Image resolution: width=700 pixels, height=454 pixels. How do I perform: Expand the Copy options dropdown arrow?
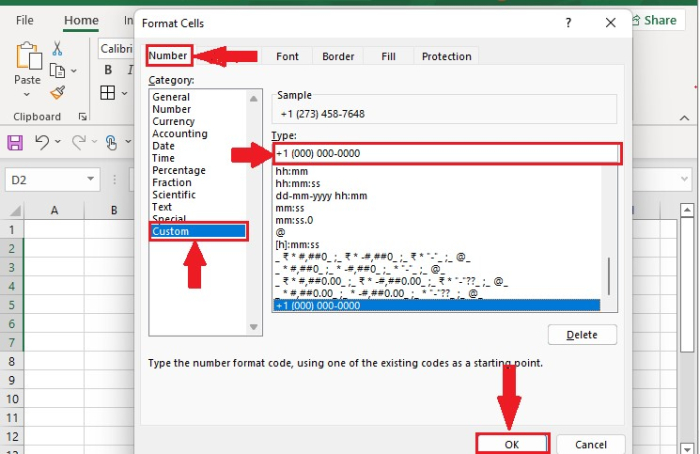pyautogui.click(x=74, y=71)
